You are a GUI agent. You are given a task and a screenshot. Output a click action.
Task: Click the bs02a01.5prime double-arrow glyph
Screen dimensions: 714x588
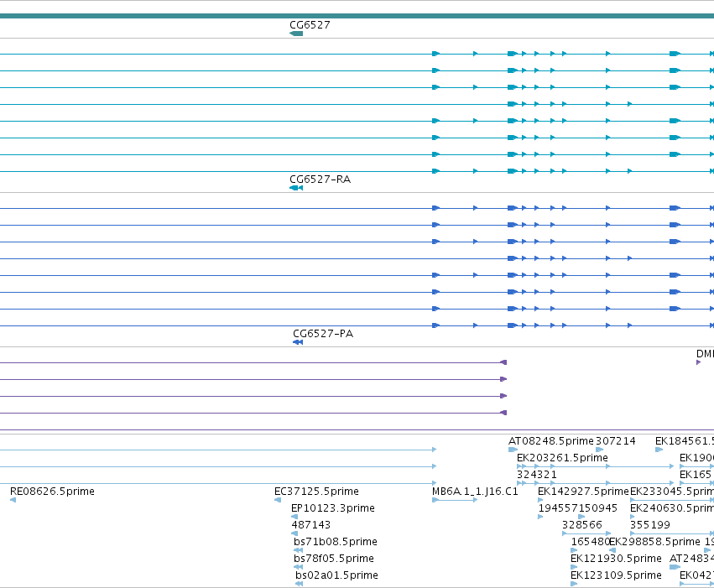(x=300, y=585)
